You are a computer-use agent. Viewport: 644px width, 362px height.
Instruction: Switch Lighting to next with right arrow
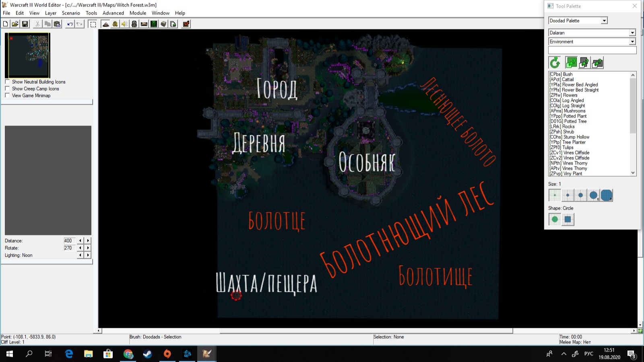click(88, 255)
